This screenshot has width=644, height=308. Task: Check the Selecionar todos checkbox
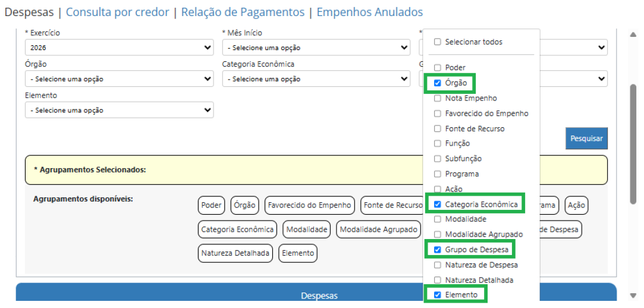tap(438, 42)
